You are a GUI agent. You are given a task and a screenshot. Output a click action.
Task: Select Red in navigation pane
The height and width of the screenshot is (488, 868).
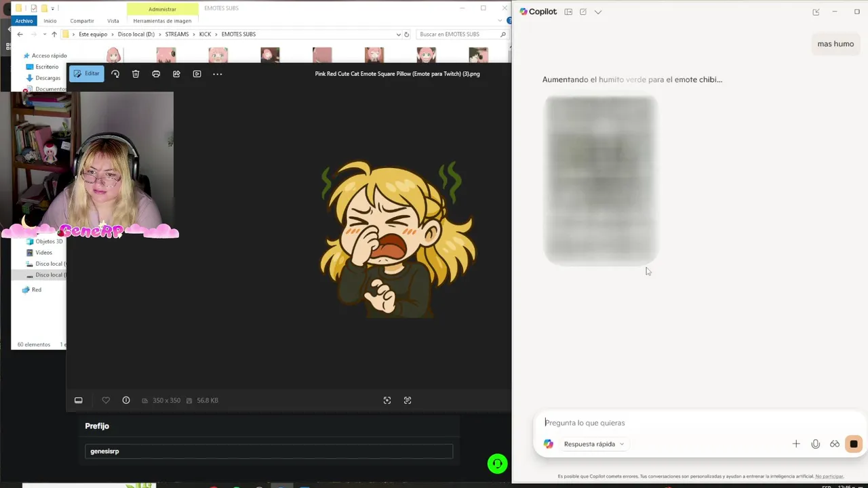click(32, 289)
